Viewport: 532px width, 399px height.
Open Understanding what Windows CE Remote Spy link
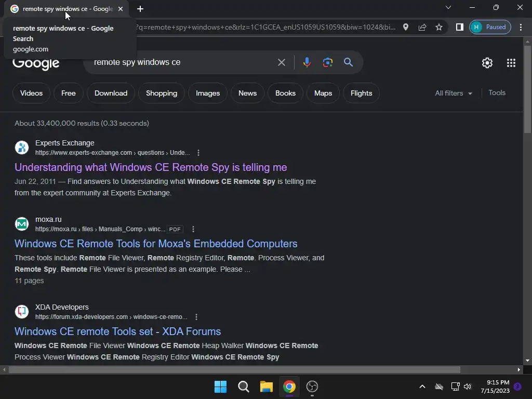tap(151, 167)
